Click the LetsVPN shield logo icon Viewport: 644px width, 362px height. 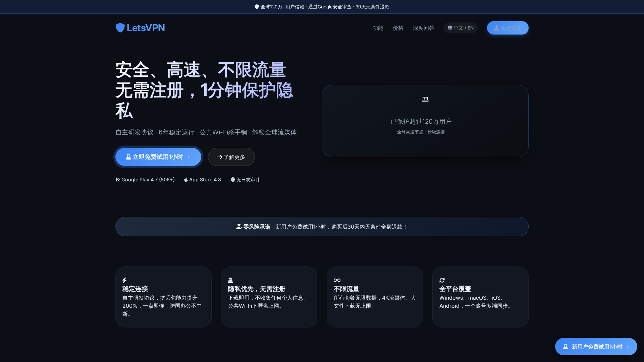120,28
